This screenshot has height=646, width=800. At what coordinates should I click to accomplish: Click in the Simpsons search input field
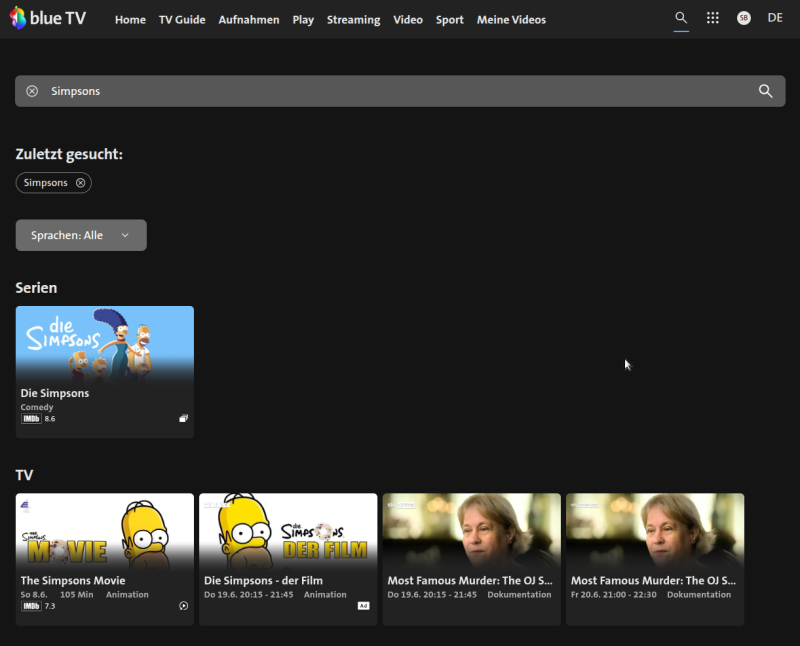tap(400, 91)
